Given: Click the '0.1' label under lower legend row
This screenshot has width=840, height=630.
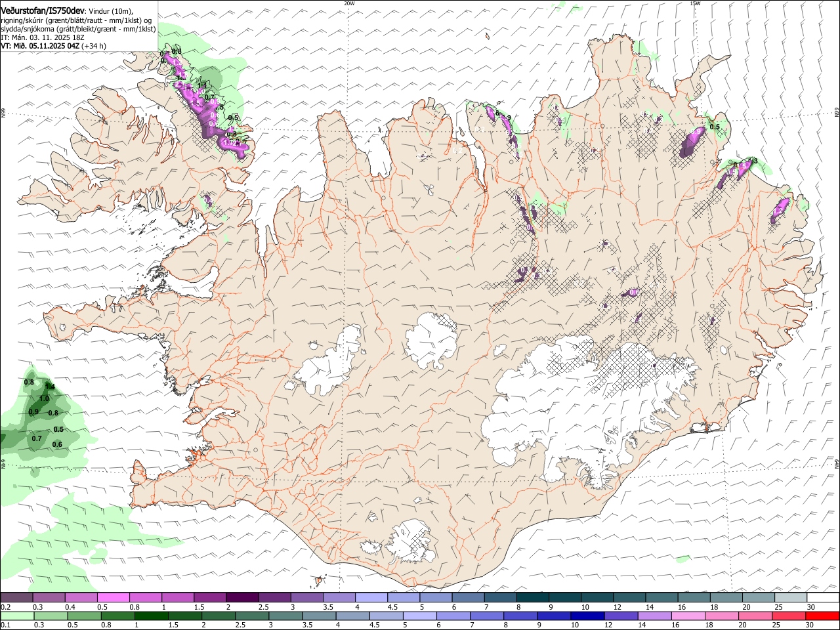Looking at the screenshot, I should coord(5,625).
